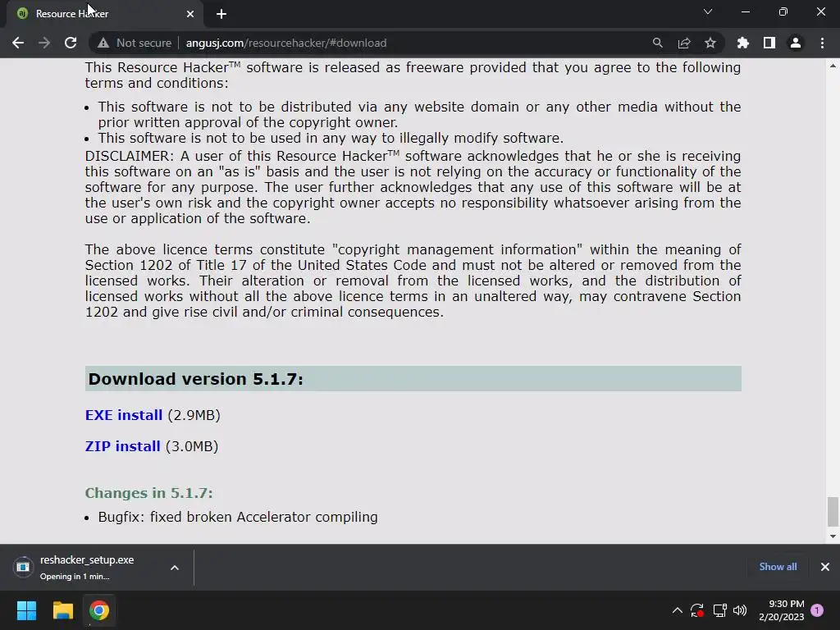Image resolution: width=840 pixels, height=630 pixels.
Task: Open Chrome's three-dot menu
Action: coord(822,43)
